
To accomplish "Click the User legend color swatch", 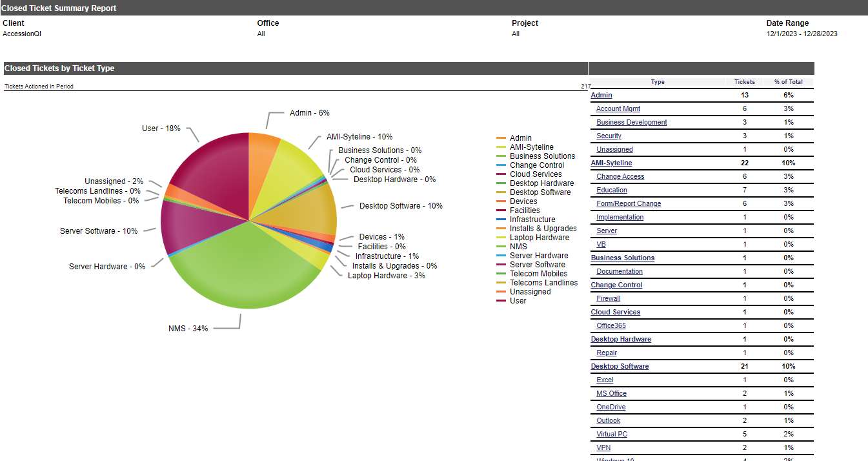I will (x=501, y=301).
